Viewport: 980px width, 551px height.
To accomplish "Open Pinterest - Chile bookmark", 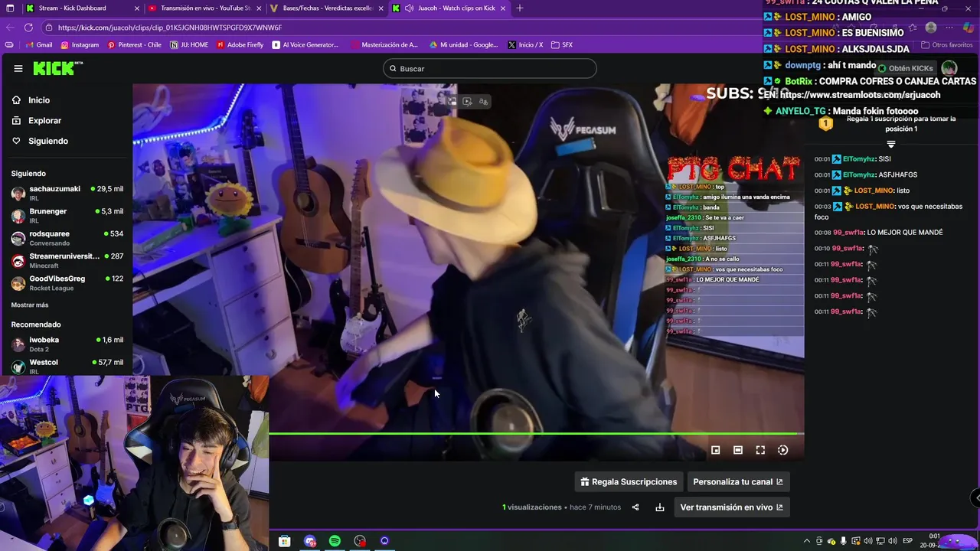I will coord(135,45).
